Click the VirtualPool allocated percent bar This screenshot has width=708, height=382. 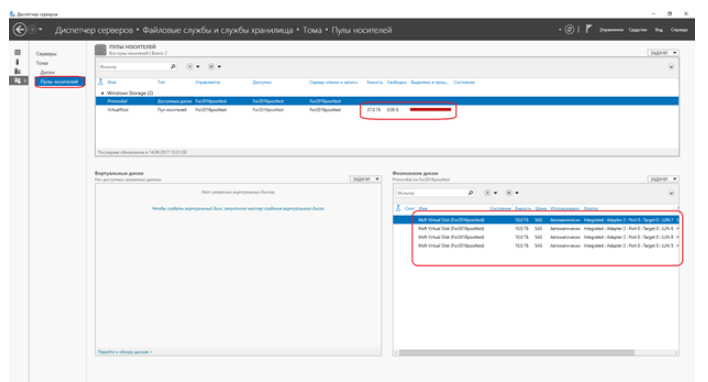point(430,110)
